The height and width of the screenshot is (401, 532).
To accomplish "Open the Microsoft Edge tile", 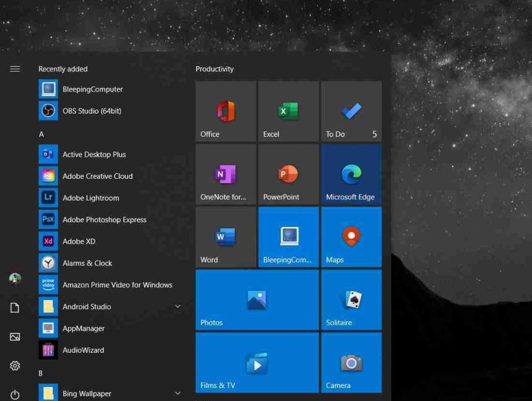I will point(351,174).
